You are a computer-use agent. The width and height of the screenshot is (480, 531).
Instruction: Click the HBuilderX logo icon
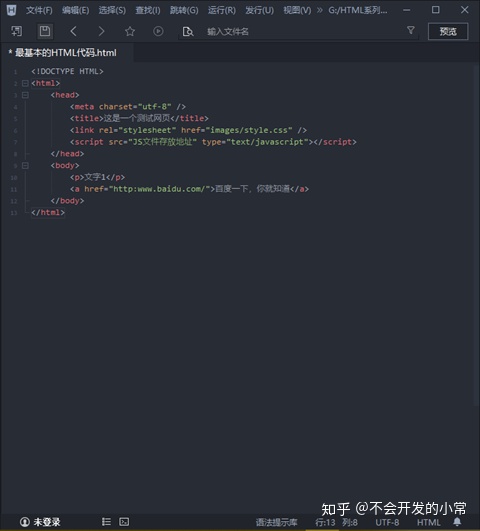click(x=12, y=10)
